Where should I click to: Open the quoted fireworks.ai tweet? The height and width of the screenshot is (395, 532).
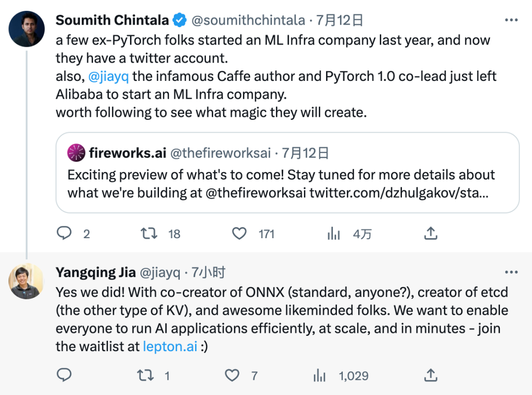coord(287,182)
